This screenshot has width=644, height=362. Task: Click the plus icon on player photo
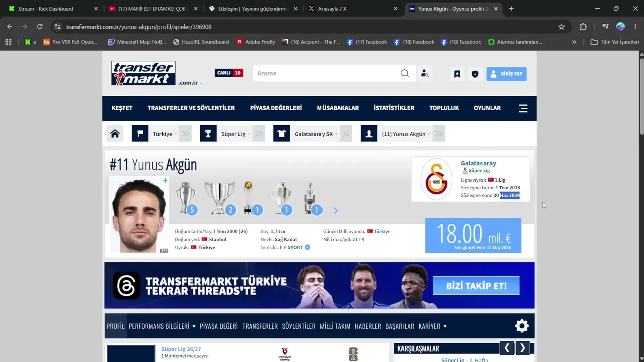(165, 180)
